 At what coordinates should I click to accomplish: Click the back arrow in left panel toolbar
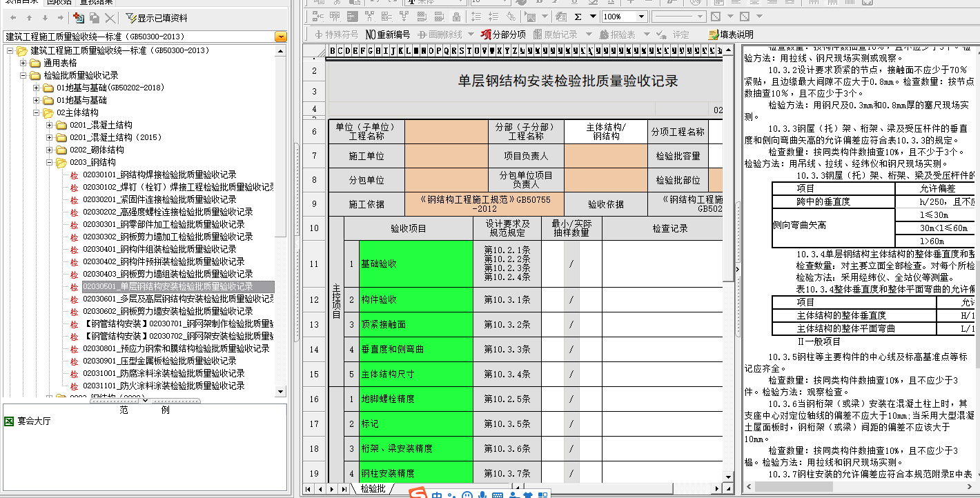coord(13,17)
